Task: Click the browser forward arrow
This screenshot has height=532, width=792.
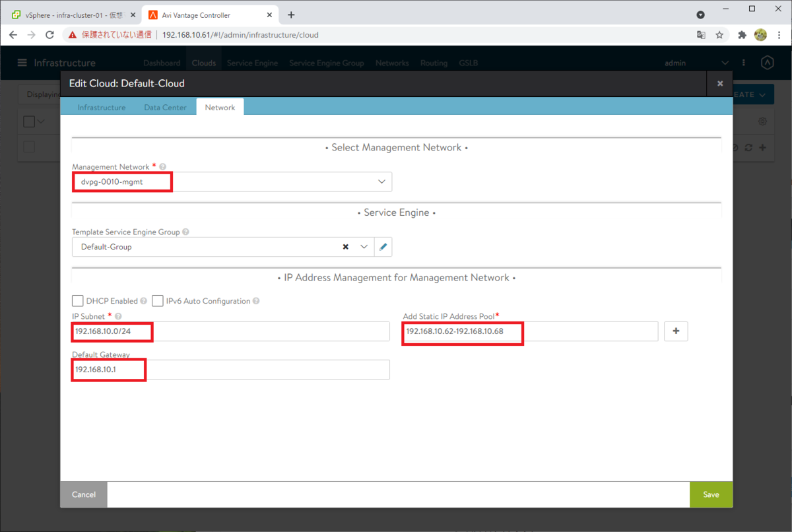Action: pos(31,34)
